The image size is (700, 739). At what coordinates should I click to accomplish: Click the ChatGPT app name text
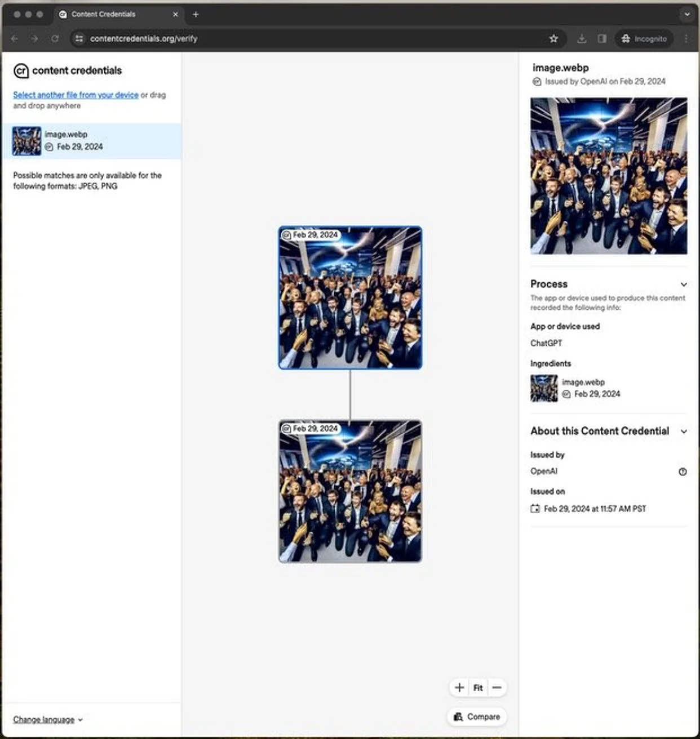[x=546, y=343]
